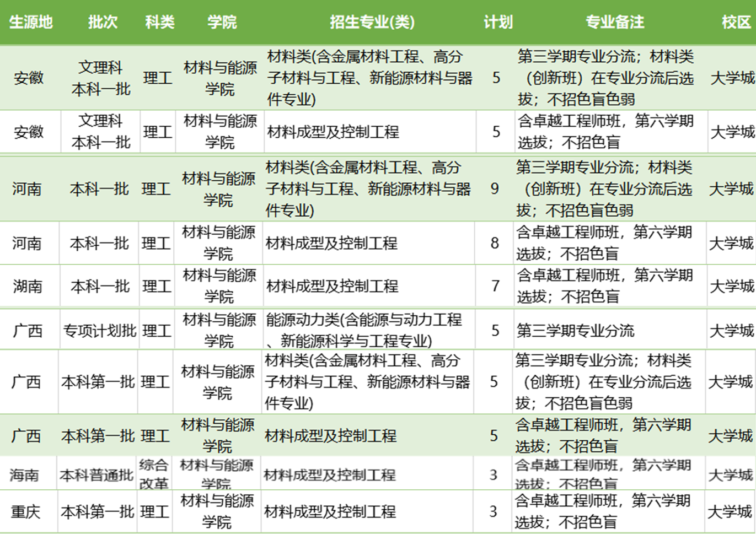Viewport: 756px width, 534px height.
Task: Click the 生源地 column header
Action: 31,22
